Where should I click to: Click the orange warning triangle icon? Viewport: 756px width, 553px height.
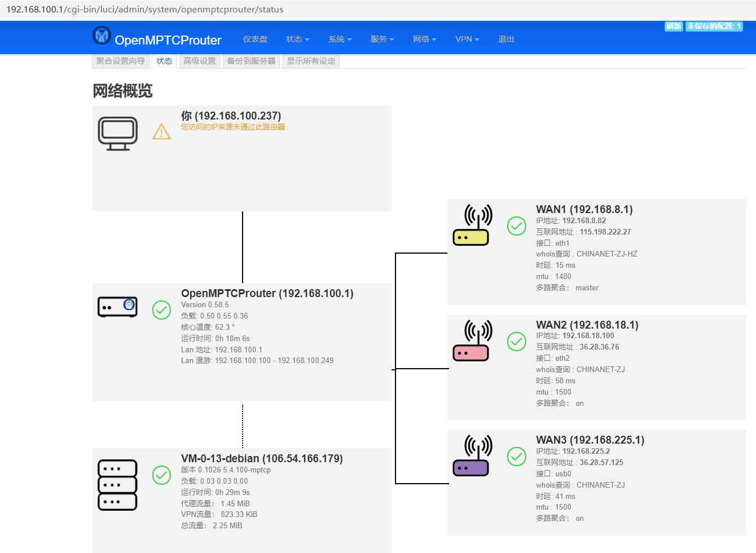(161, 131)
